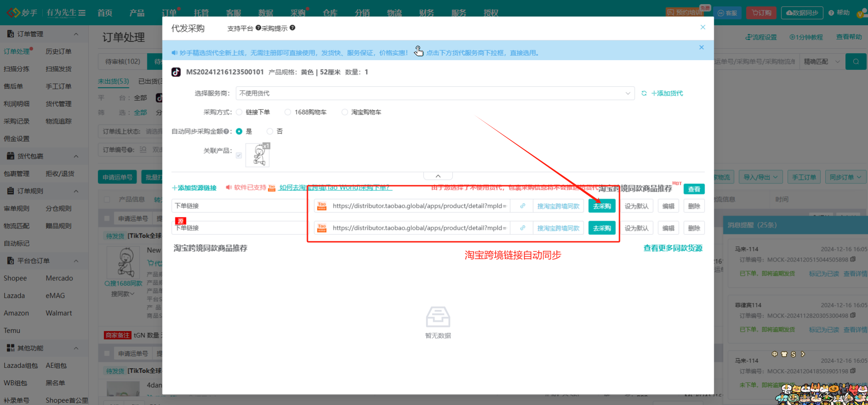Open the 同步订单 dropdown
Viewport: 868px width, 405px height.
click(845, 177)
